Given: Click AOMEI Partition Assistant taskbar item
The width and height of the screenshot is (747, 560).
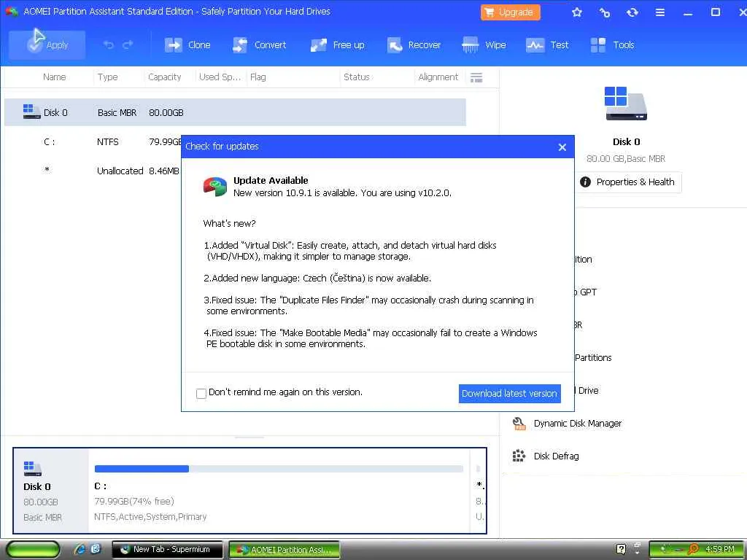Looking at the screenshot, I should (x=285, y=550).
